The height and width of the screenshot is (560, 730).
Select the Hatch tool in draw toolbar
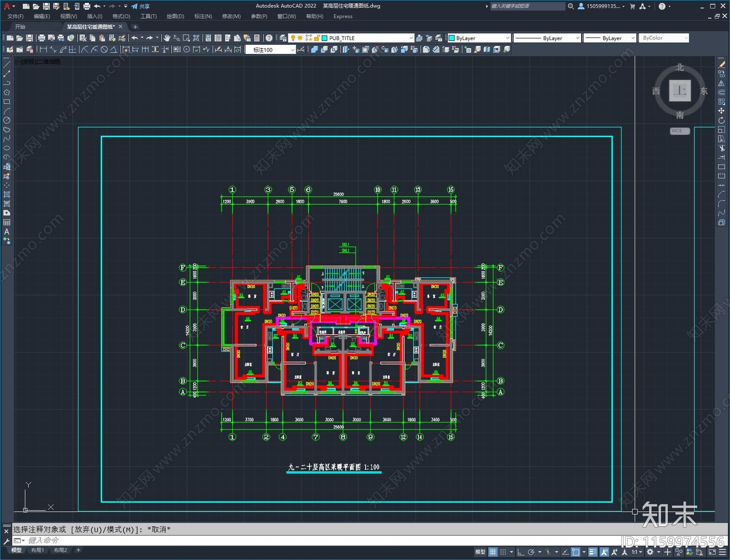coord(6,194)
